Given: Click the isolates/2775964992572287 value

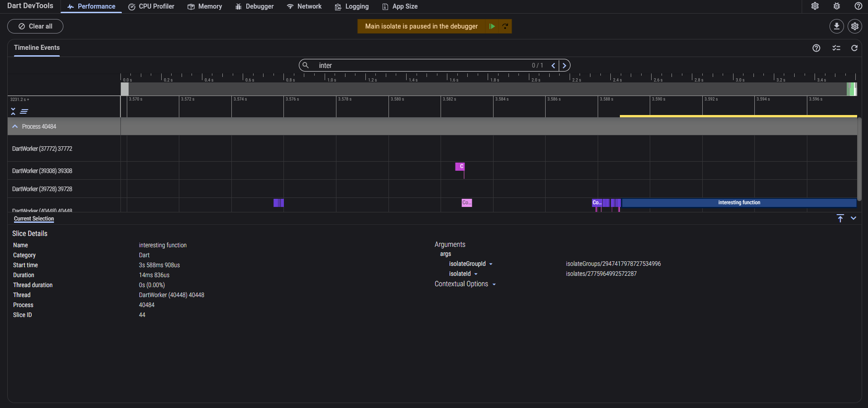Looking at the screenshot, I should 601,274.
